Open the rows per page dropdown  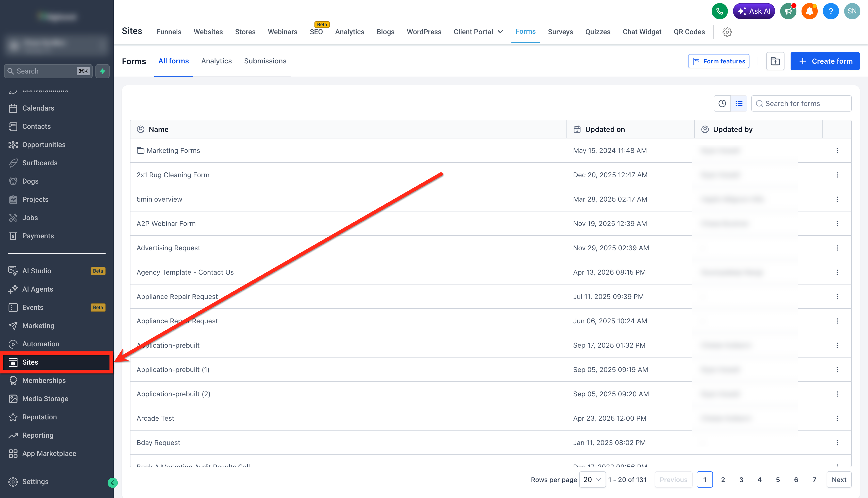click(x=592, y=479)
